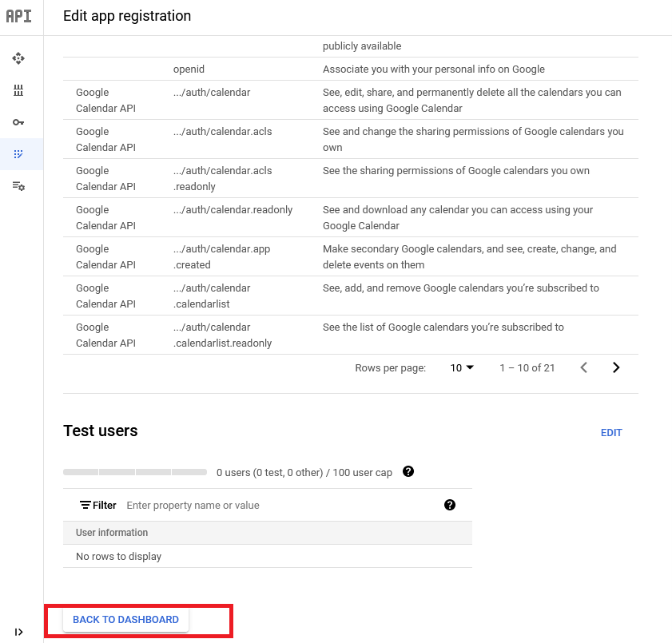Click the 'No rows to display' row
The image size is (672, 643).
point(268,556)
